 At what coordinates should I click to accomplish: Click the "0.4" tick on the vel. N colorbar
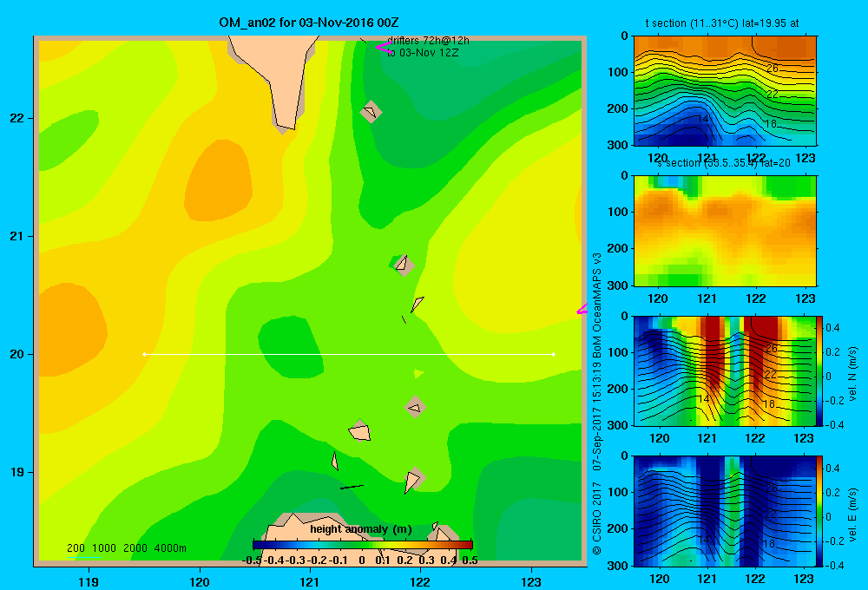pyautogui.click(x=832, y=328)
